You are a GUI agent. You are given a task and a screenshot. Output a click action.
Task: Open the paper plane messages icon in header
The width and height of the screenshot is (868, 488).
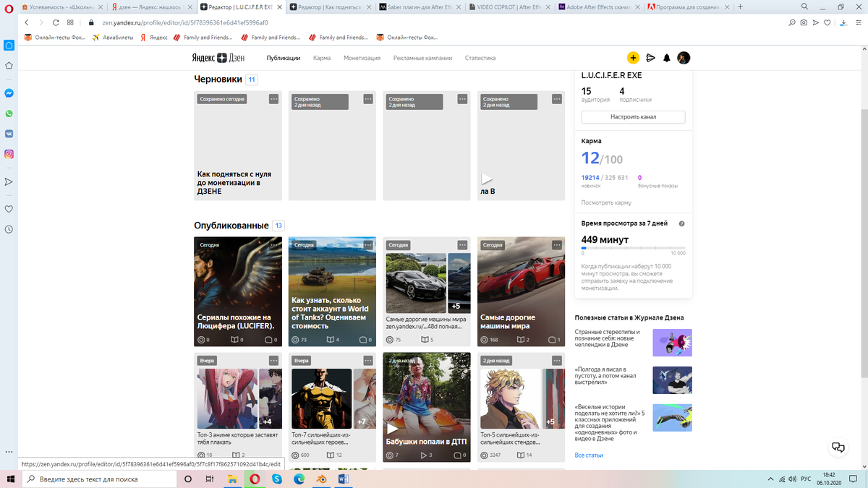coord(650,58)
